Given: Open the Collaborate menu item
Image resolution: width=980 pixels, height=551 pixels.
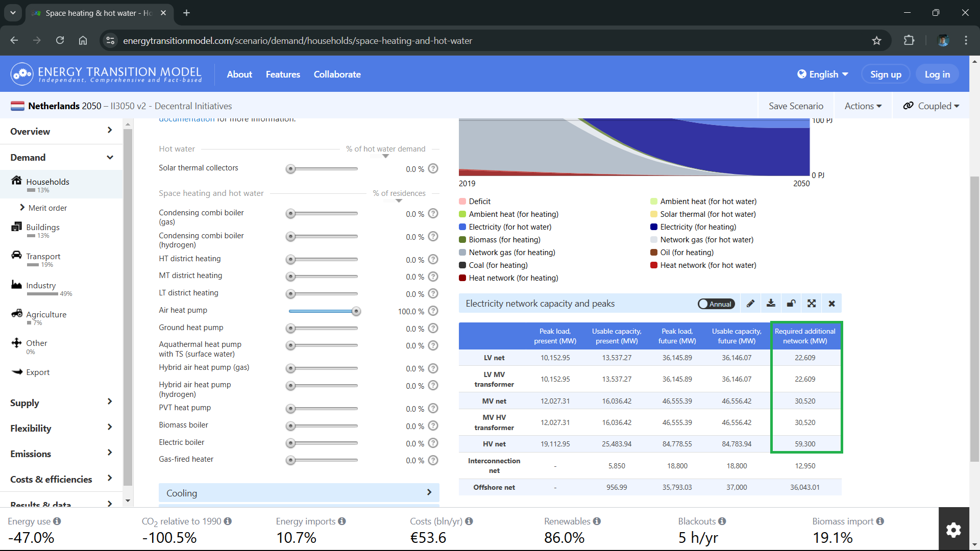Looking at the screenshot, I should (337, 74).
